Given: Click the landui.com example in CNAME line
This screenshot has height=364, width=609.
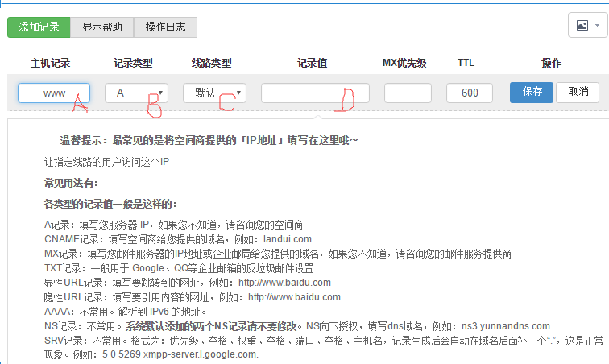Looking at the screenshot, I should tap(287, 239).
